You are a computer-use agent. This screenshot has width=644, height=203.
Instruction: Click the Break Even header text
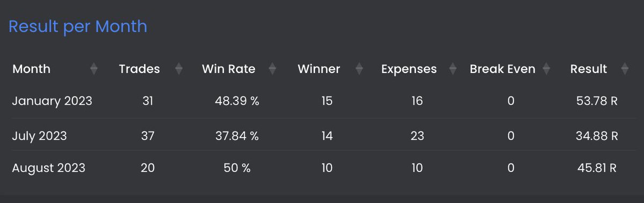coord(502,69)
